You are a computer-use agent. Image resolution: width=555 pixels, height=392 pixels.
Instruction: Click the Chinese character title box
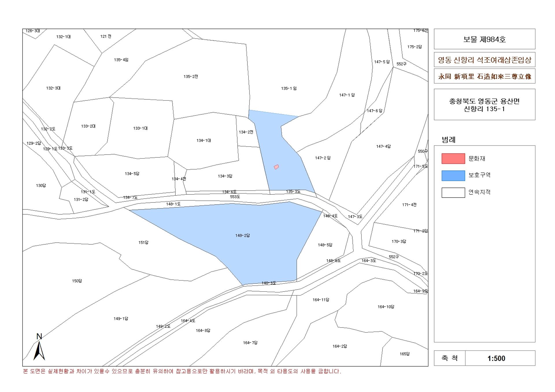(x=484, y=76)
